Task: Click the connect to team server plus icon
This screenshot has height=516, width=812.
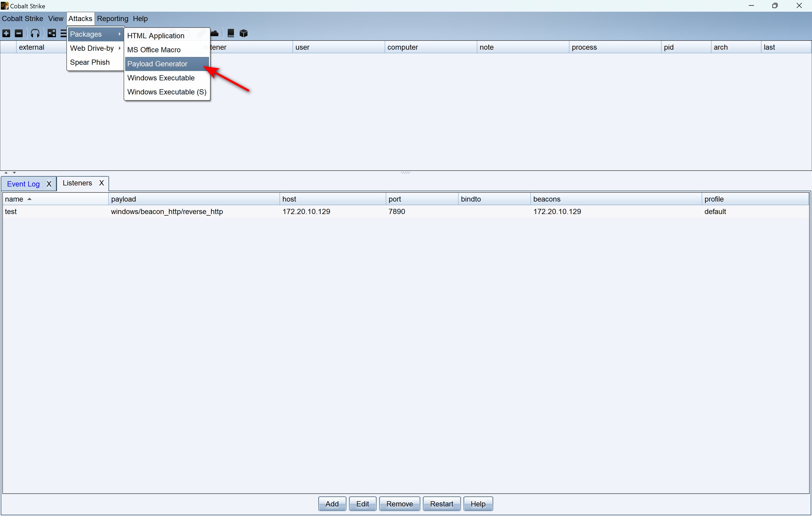Action: click(x=6, y=33)
